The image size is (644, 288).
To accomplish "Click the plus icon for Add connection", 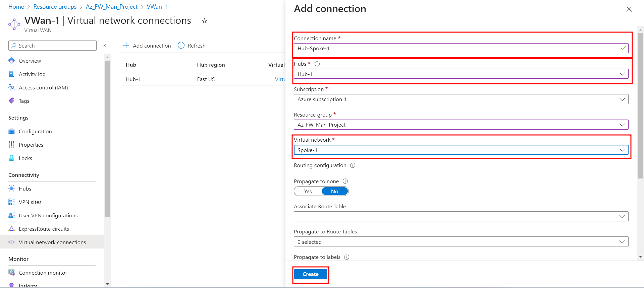I will click(126, 46).
